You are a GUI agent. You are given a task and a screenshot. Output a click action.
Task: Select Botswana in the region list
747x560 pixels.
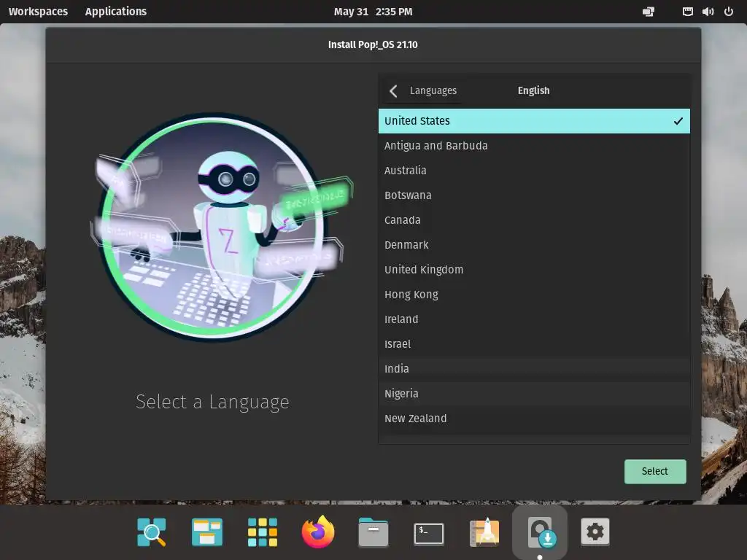pos(534,195)
